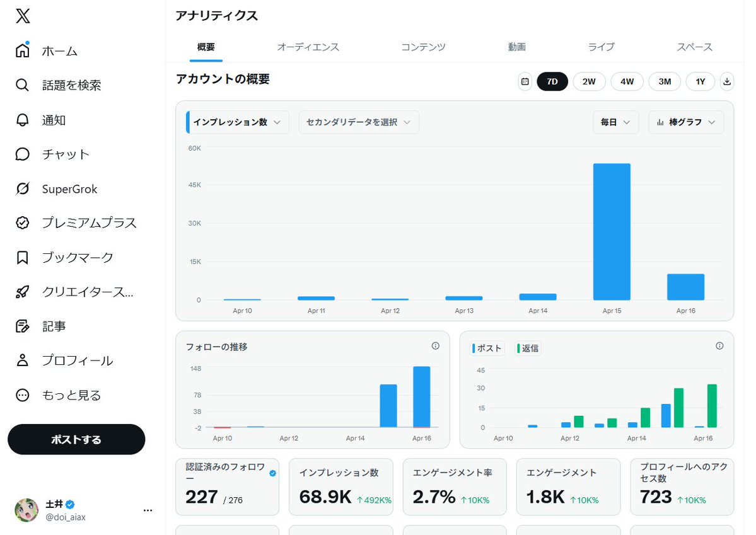This screenshot has height=535, width=756.
Task: Open the 通知 (Notifications) section
Action: point(53,120)
